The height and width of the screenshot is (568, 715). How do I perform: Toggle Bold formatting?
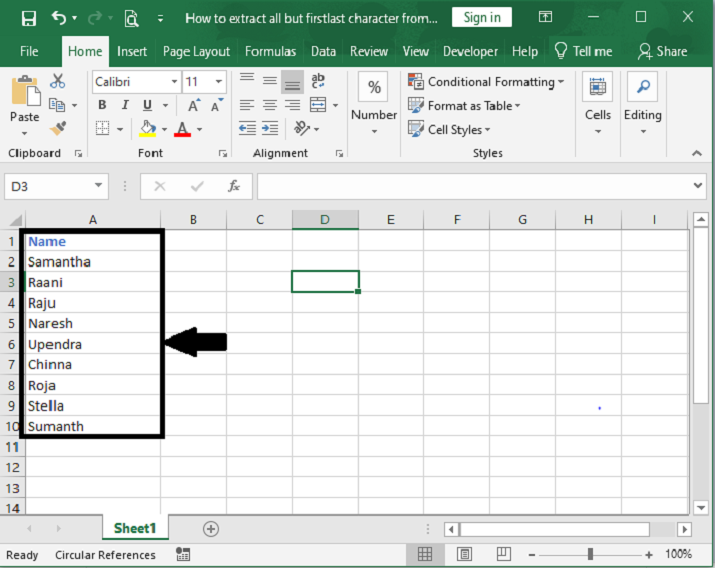click(102, 105)
